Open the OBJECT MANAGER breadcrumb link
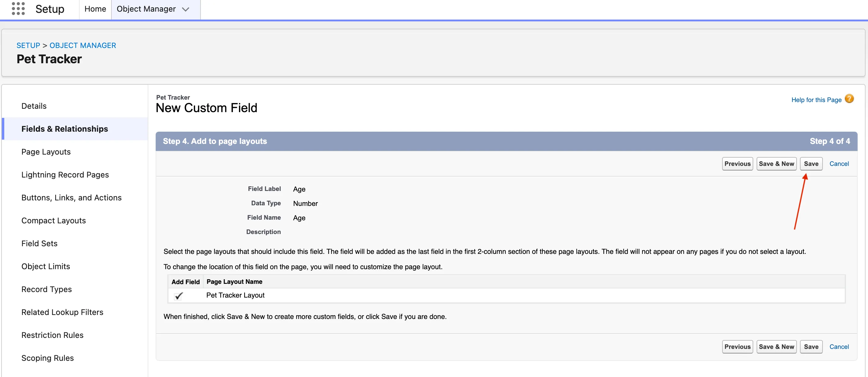The image size is (868, 377). coord(82,45)
